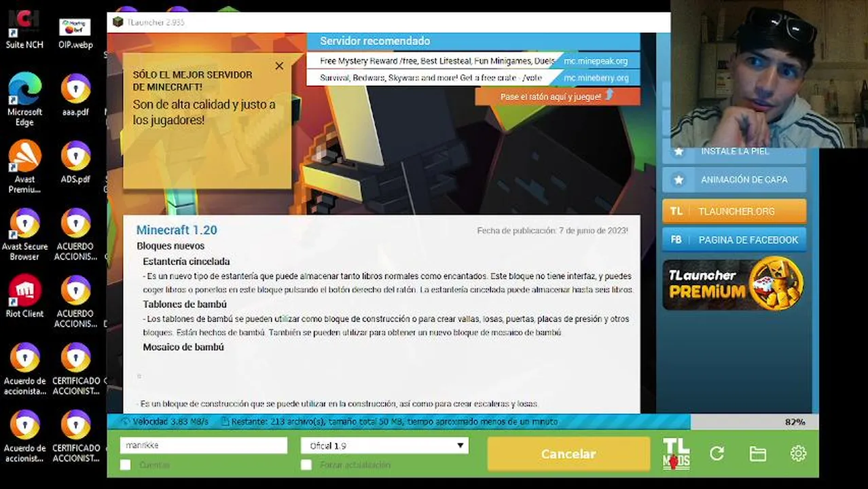The height and width of the screenshot is (489, 868).
Task: Click 'Pase el ratón aquí y juegue!' banner
Action: click(x=558, y=96)
